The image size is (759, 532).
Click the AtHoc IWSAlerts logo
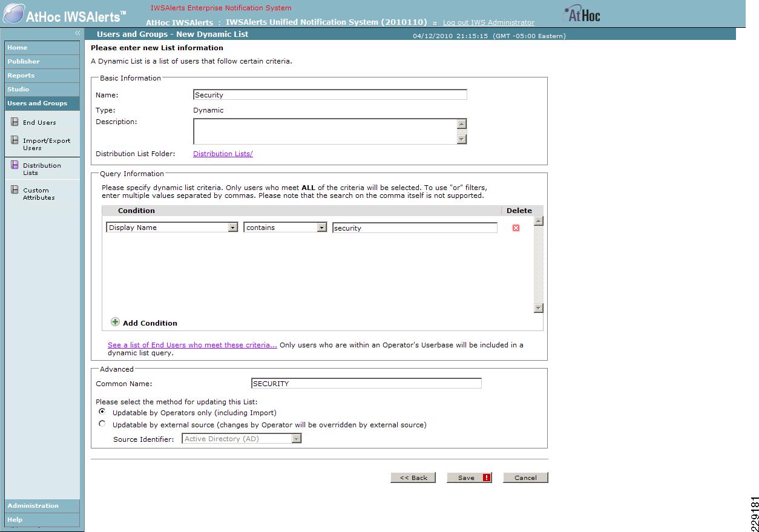pyautogui.click(x=65, y=15)
